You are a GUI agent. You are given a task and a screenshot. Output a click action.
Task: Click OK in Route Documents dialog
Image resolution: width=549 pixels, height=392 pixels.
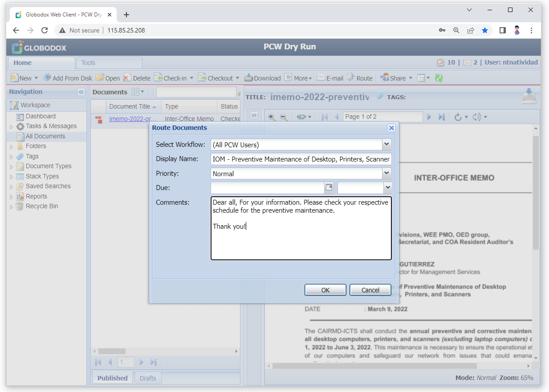(x=325, y=290)
